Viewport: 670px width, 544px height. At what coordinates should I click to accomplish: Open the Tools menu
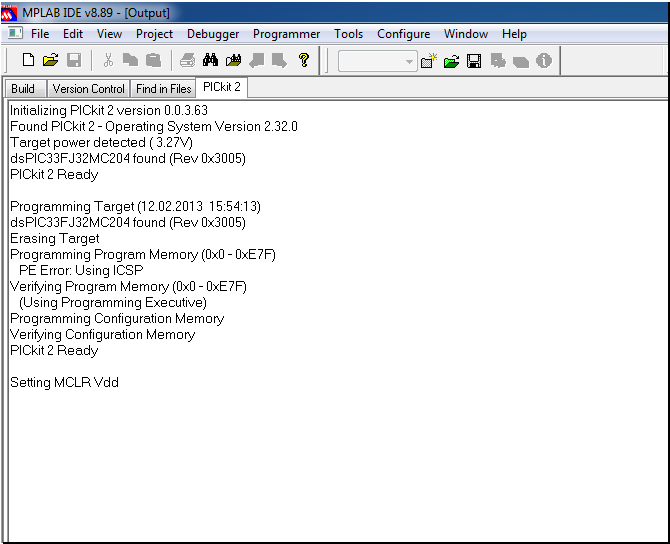click(348, 34)
